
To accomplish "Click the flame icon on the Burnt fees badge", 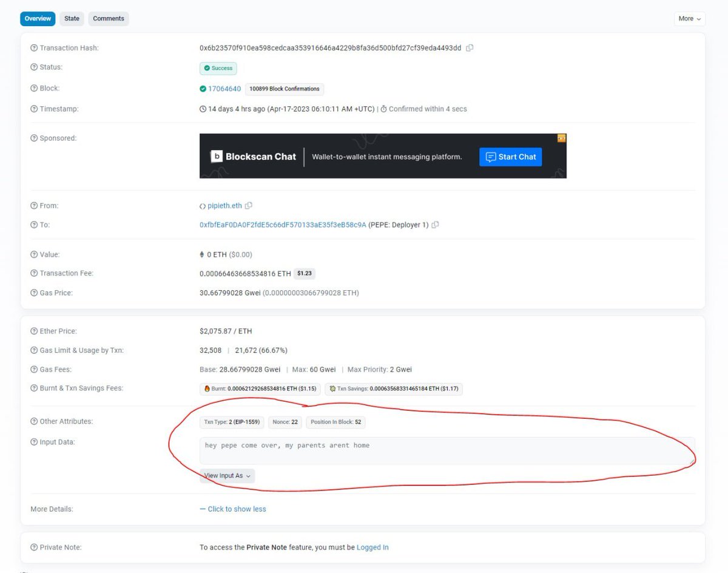I will 206,388.
